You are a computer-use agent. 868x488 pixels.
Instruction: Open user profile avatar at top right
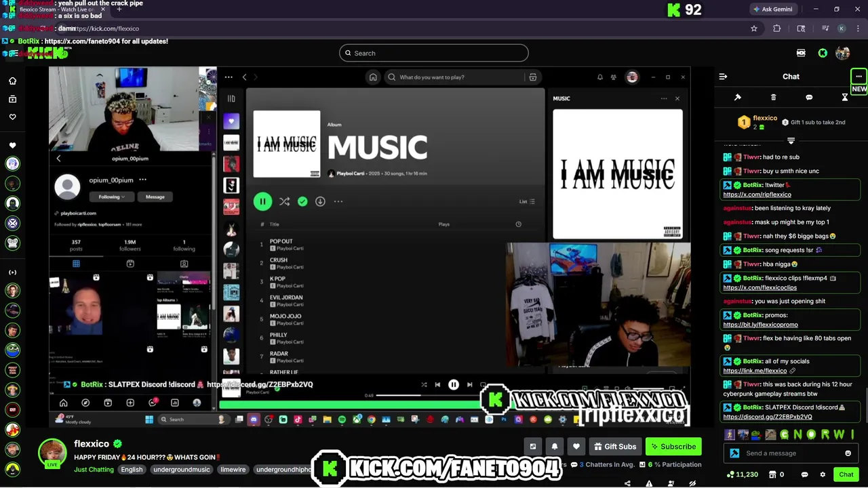click(x=843, y=53)
